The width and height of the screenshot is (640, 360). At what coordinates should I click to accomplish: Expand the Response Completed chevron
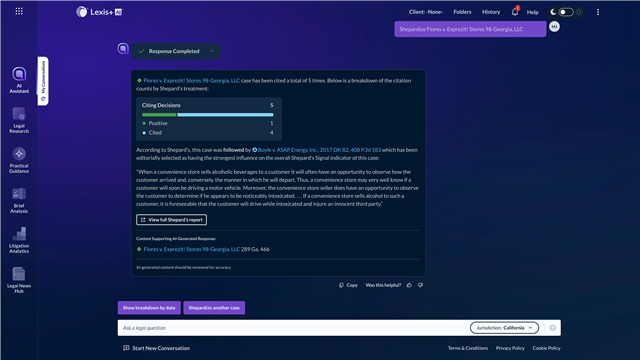click(x=212, y=51)
